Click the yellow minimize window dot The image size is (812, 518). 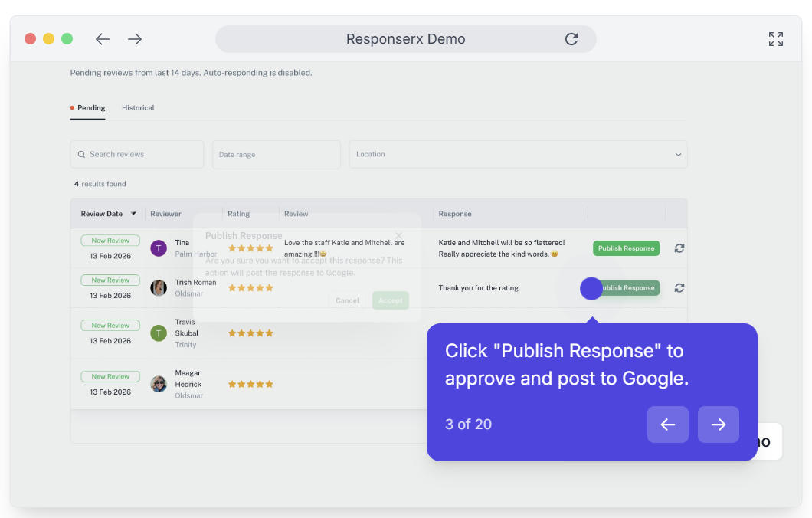(49, 39)
